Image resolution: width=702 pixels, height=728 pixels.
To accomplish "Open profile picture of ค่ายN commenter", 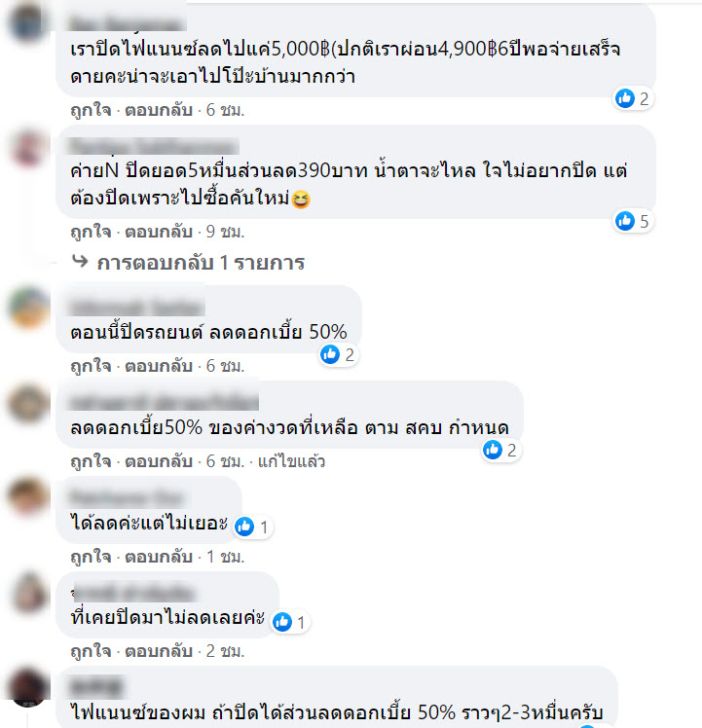I will [x=29, y=149].
